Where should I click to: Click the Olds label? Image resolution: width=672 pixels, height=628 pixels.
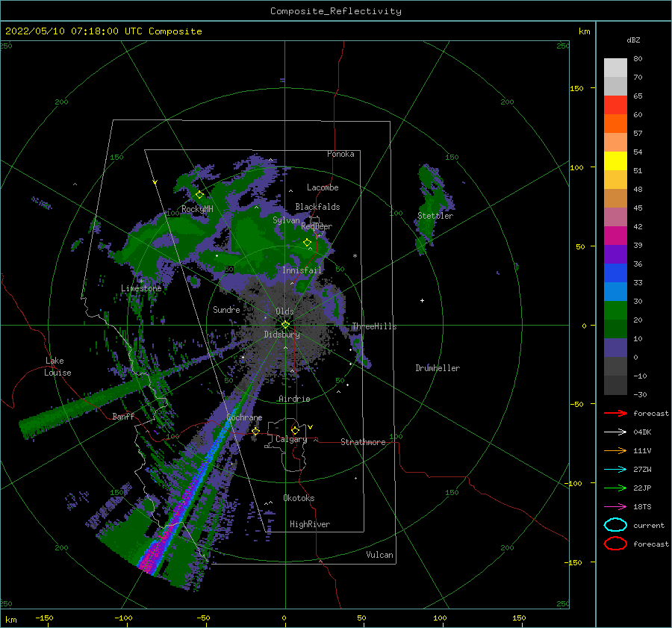[x=284, y=311]
